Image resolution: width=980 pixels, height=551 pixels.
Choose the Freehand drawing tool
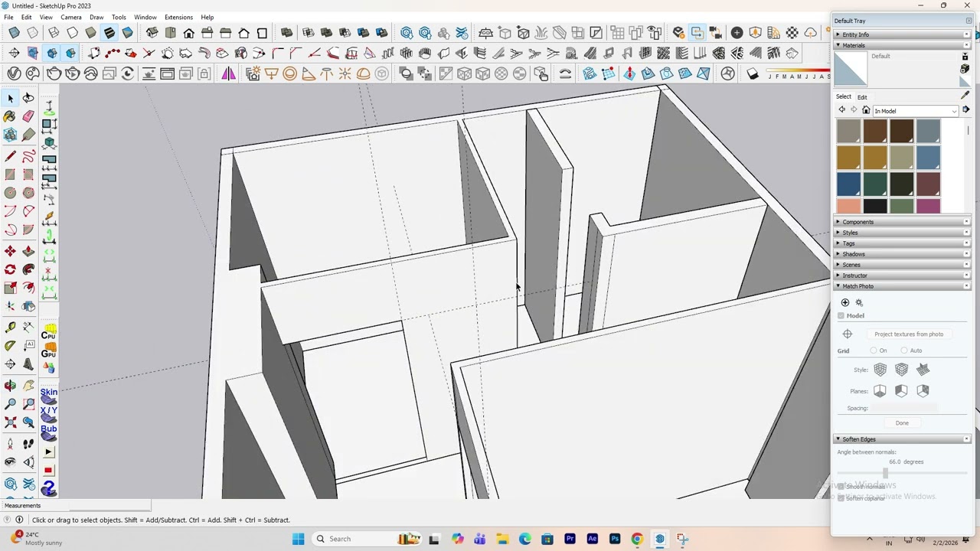[28, 156]
